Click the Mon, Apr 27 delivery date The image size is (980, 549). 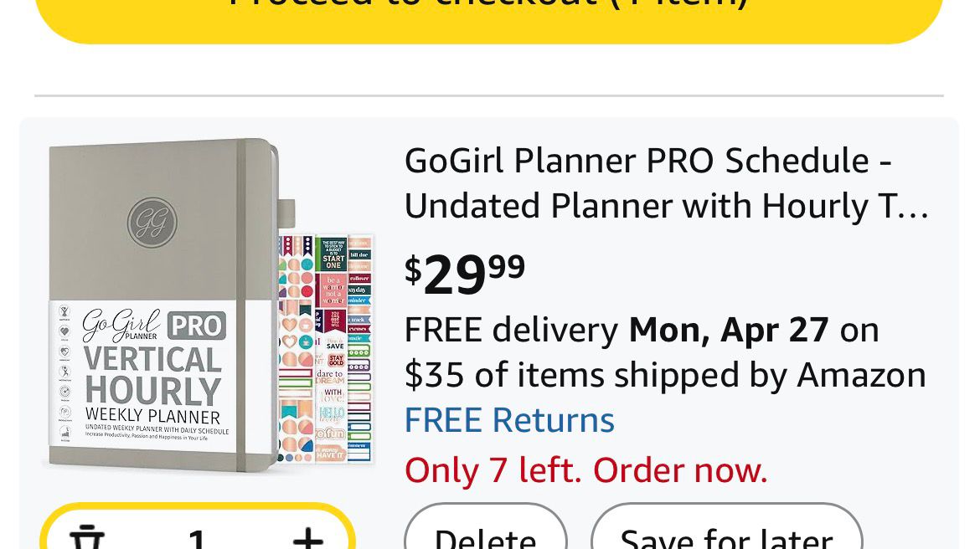tap(729, 330)
